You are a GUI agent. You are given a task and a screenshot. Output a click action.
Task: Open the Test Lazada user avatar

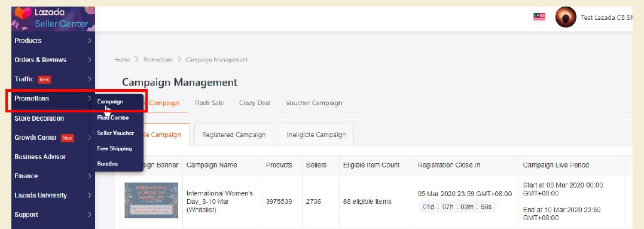pyautogui.click(x=566, y=17)
